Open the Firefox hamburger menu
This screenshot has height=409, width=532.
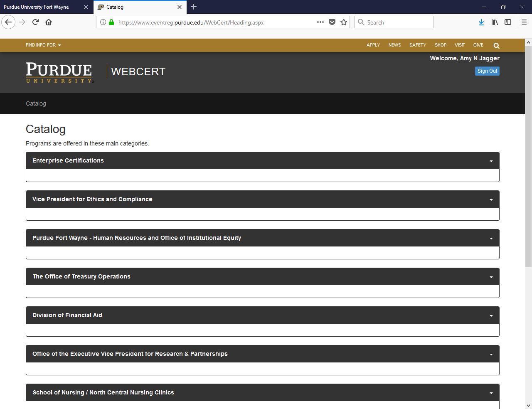pos(524,22)
